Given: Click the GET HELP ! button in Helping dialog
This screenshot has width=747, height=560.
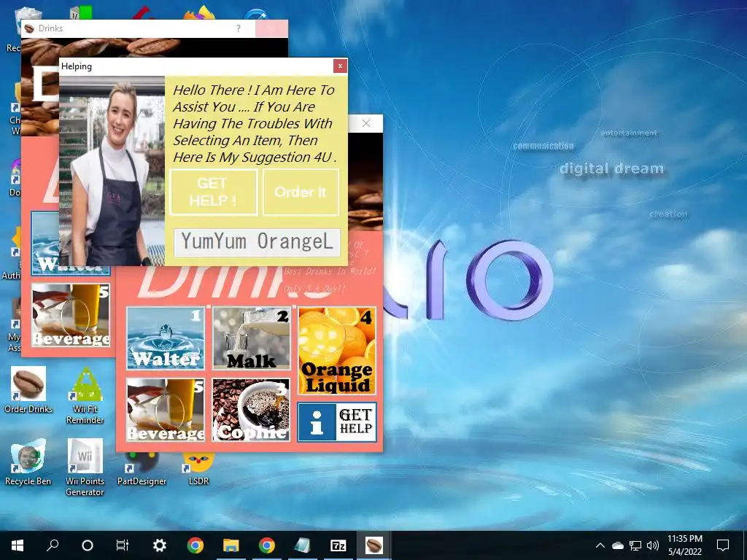Looking at the screenshot, I should point(214,192).
